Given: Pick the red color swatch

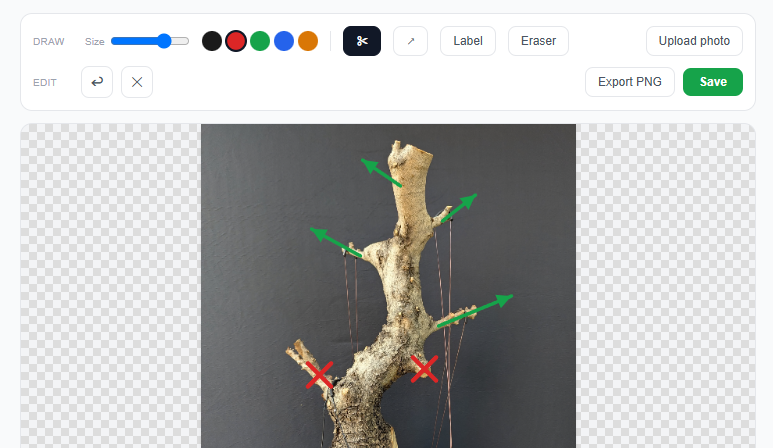Looking at the screenshot, I should click(x=236, y=41).
